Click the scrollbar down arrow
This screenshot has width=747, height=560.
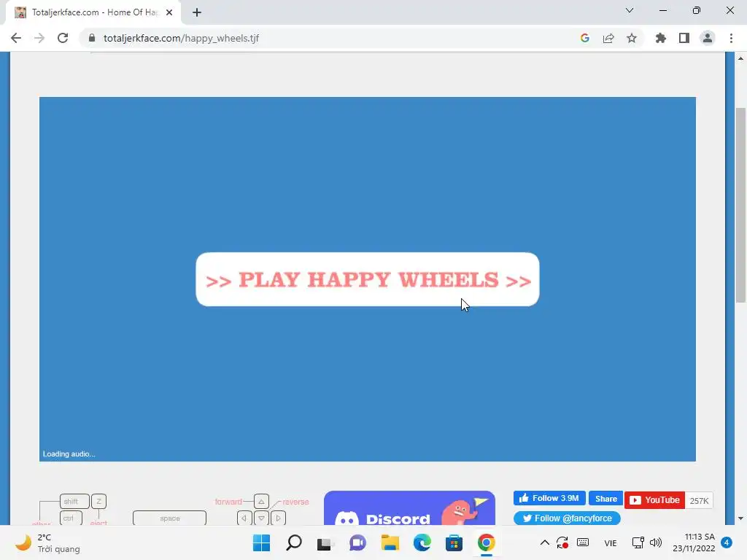[x=740, y=518]
